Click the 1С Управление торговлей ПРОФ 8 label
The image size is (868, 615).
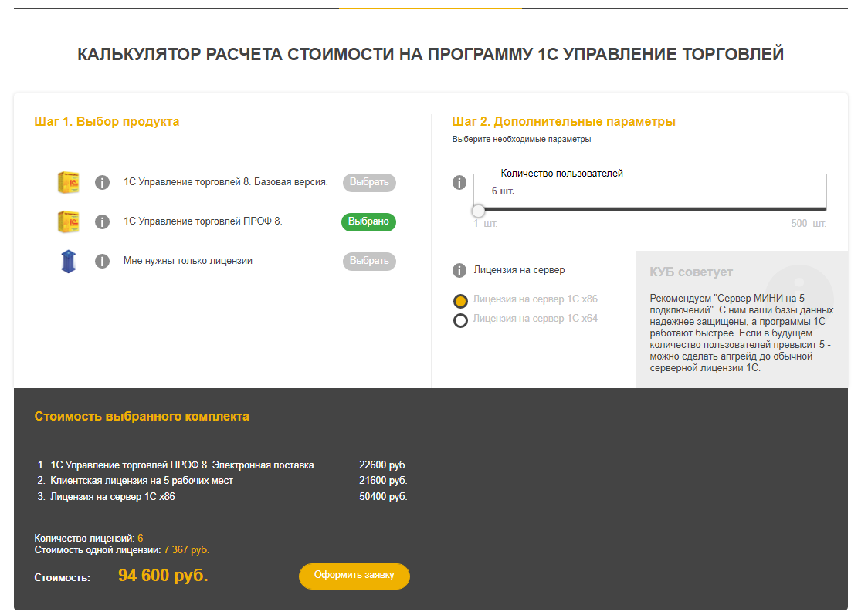coord(202,221)
